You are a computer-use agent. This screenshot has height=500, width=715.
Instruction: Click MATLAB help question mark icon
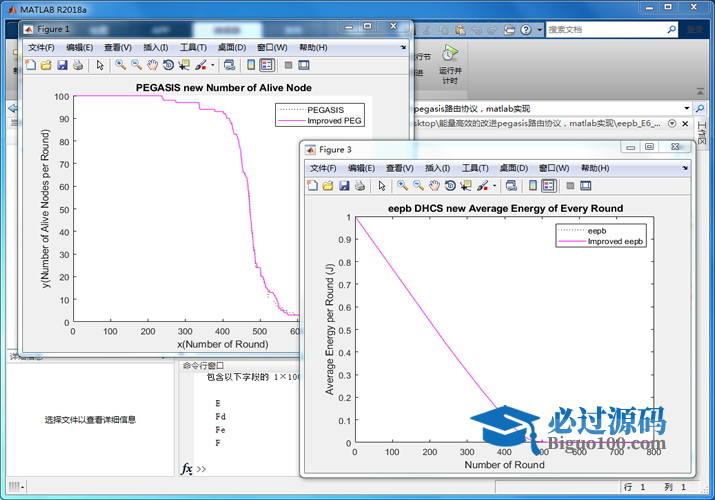coord(526,30)
